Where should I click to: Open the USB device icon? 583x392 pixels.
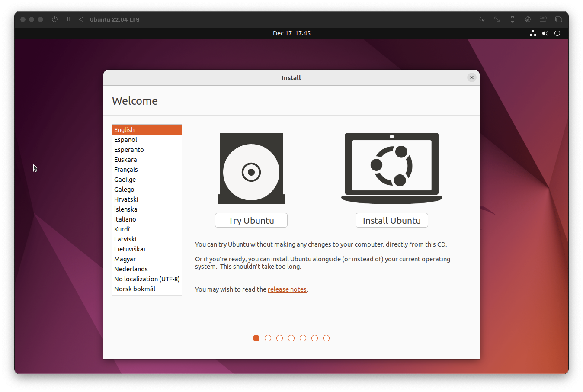coord(512,19)
